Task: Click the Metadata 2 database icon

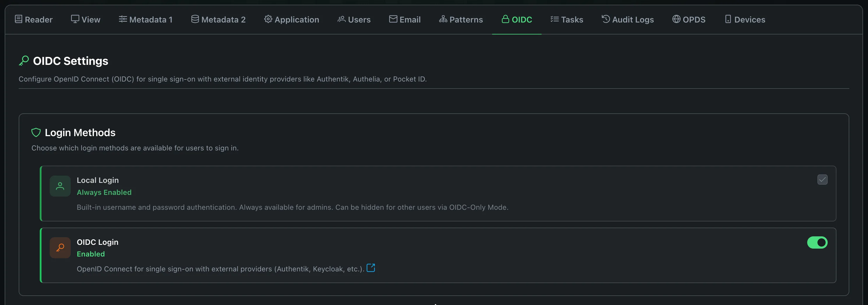Action: click(195, 19)
